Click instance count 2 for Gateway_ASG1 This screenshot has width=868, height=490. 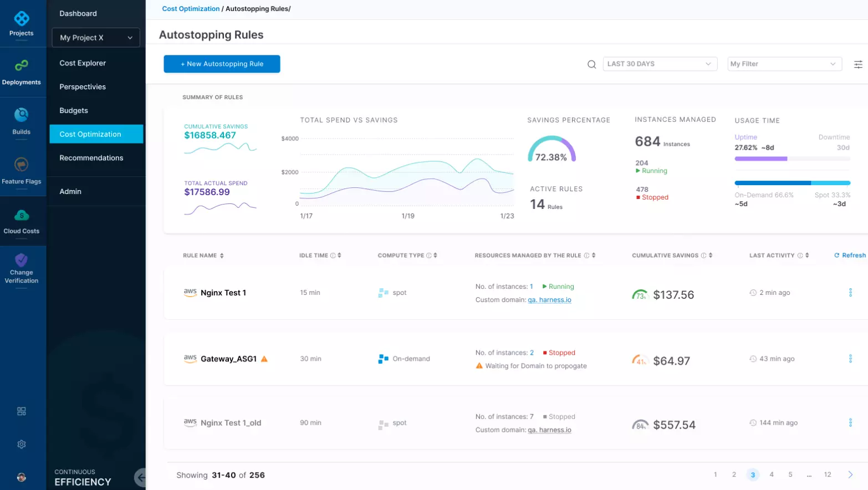tap(532, 353)
